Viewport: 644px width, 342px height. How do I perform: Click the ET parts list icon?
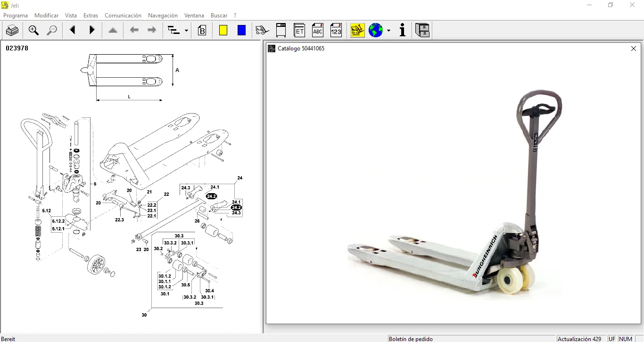tap(299, 31)
